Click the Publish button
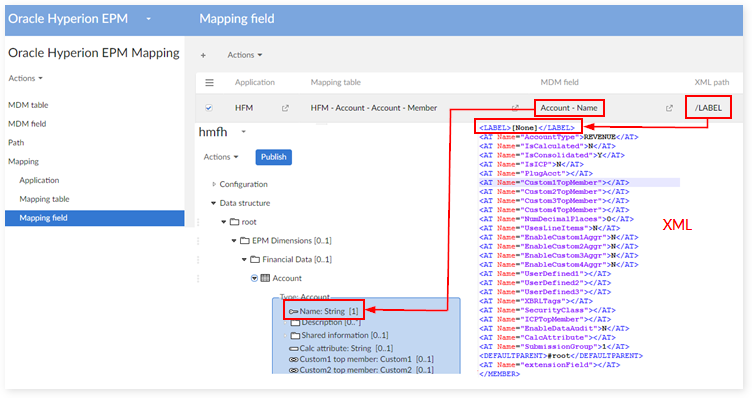Image resolution: width=752 pixels, height=398 pixels. pos(273,157)
